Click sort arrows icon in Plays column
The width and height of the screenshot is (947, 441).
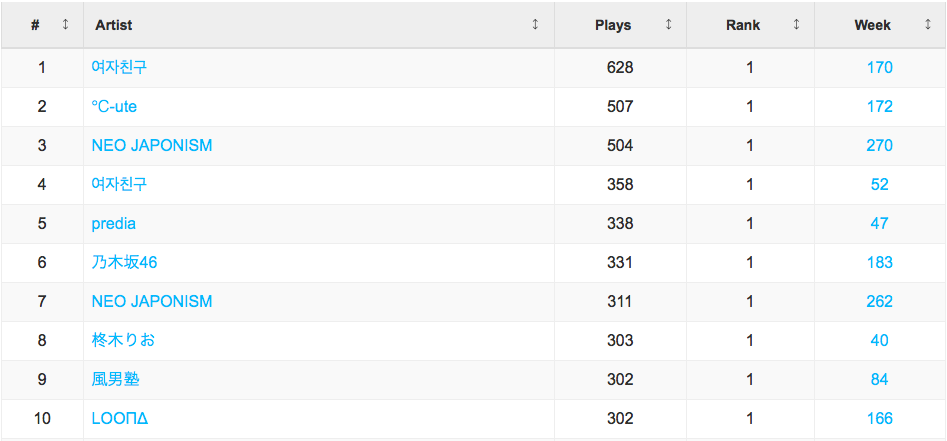(668, 25)
